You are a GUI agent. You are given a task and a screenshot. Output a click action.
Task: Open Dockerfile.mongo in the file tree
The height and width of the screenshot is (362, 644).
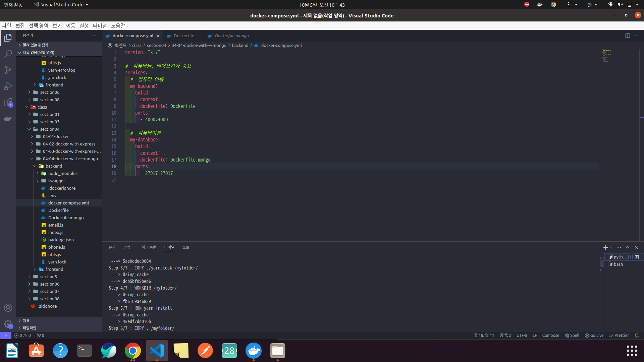[59, 218]
